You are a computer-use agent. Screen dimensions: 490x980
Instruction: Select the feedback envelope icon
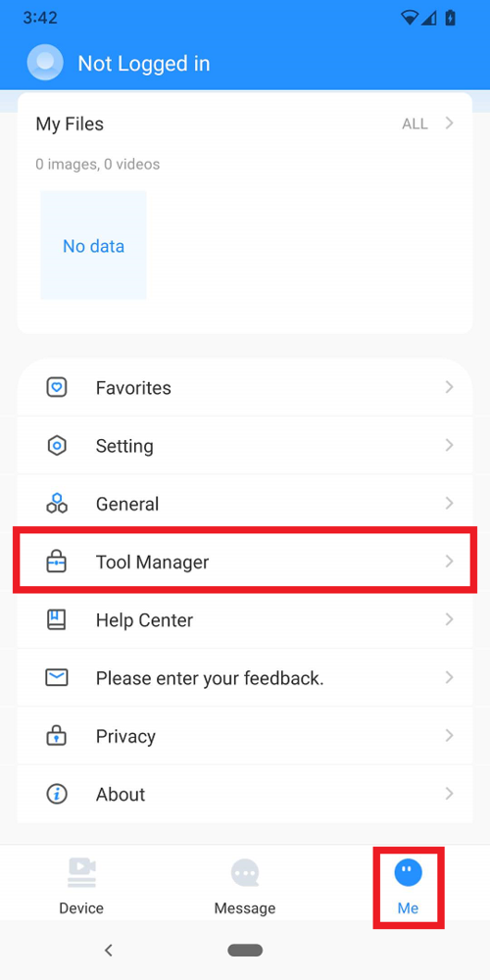tap(57, 677)
